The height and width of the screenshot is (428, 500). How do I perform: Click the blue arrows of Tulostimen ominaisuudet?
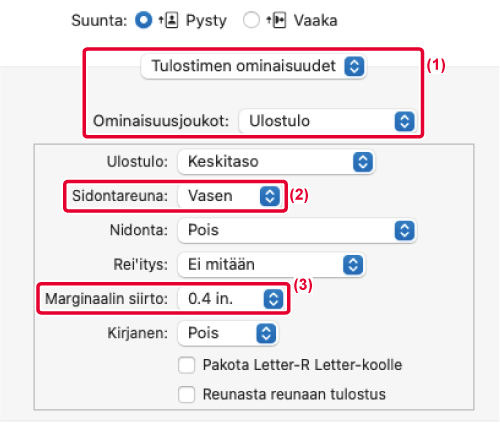354,66
